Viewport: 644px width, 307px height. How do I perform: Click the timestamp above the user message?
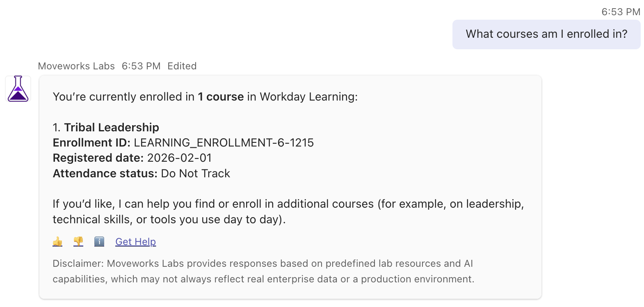point(621,12)
